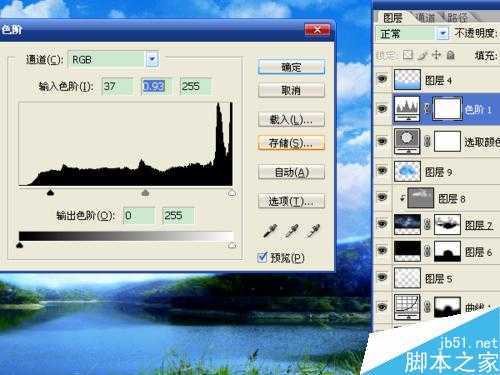The image size is (500, 375).
Task: Click the clipping arrow icon of 图层 8
Action: click(x=403, y=198)
